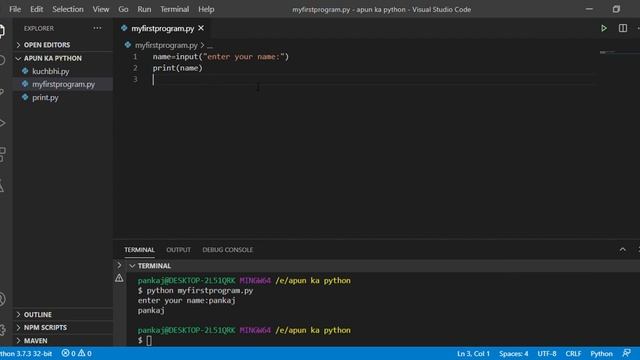Image resolution: width=640 pixels, height=360 pixels.
Task: Open the View menu
Action: 100,9
